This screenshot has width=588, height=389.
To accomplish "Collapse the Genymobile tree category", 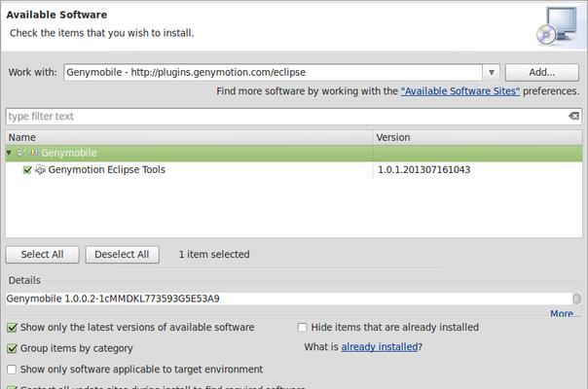I will [x=9, y=153].
